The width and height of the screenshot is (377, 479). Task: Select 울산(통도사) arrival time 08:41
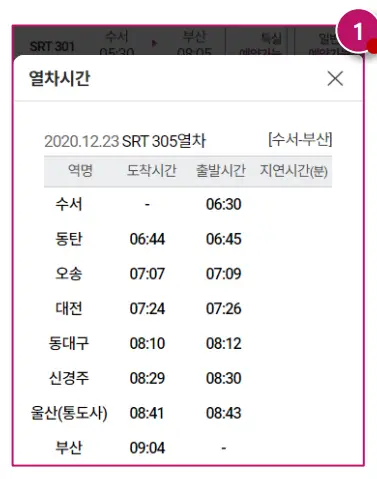click(x=147, y=413)
